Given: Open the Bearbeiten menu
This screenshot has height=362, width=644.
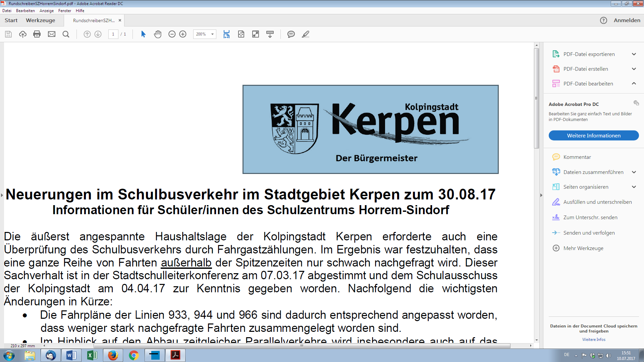Looking at the screenshot, I should pos(25,11).
